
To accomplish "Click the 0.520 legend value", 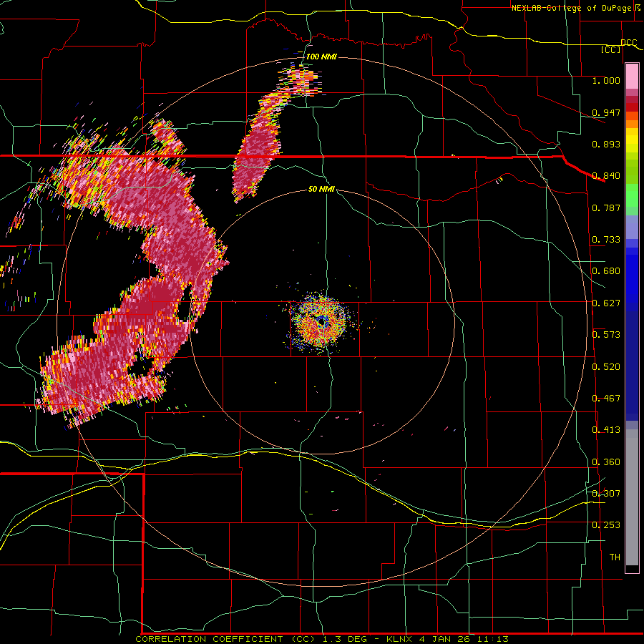I will pyautogui.click(x=606, y=367).
